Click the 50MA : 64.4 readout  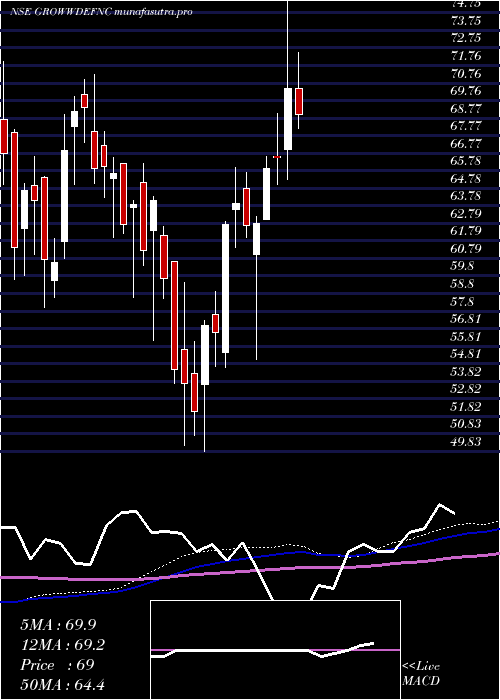(62, 684)
